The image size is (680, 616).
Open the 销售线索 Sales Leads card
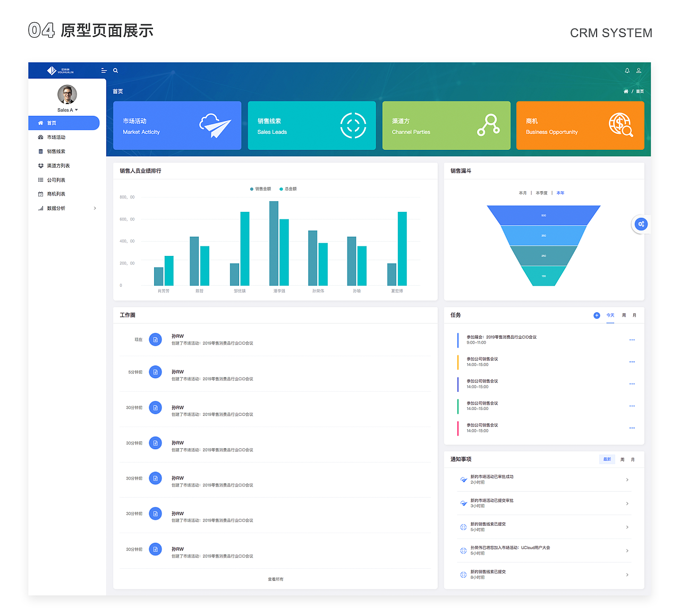[x=312, y=125]
